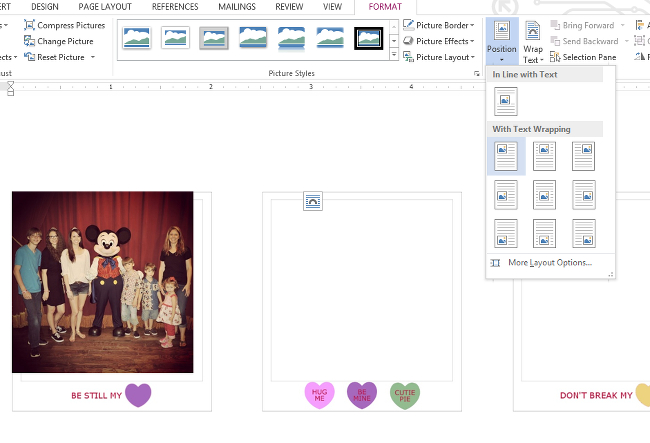Click the BE MINE purple candy heart
Image resolution: width=650 pixels, height=443 pixels.
(362, 395)
